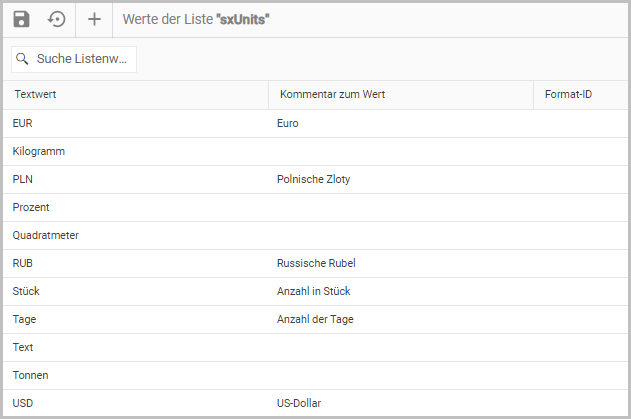Click the 'Kommentar zum Wert' column header
The width and height of the screenshot is (631, 419).
pos(333,95)
